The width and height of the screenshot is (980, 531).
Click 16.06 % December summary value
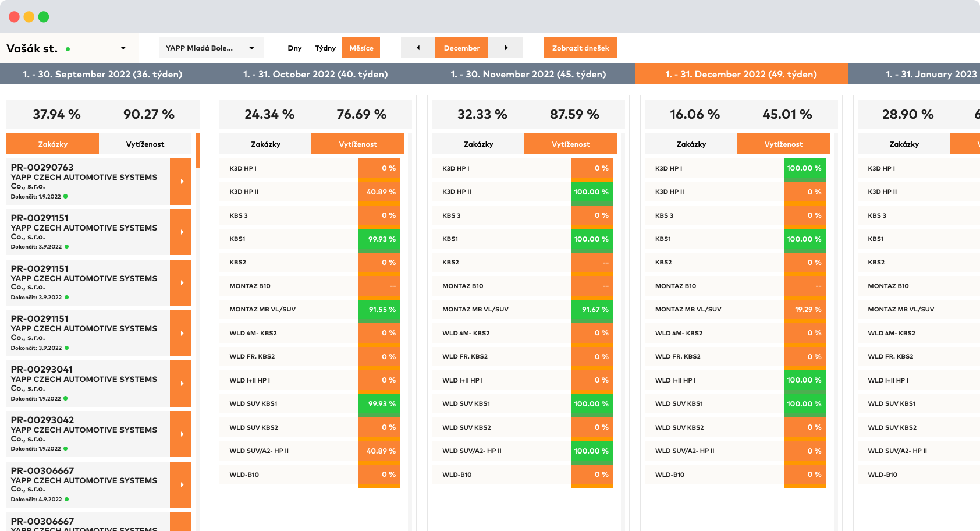point(695,114)
